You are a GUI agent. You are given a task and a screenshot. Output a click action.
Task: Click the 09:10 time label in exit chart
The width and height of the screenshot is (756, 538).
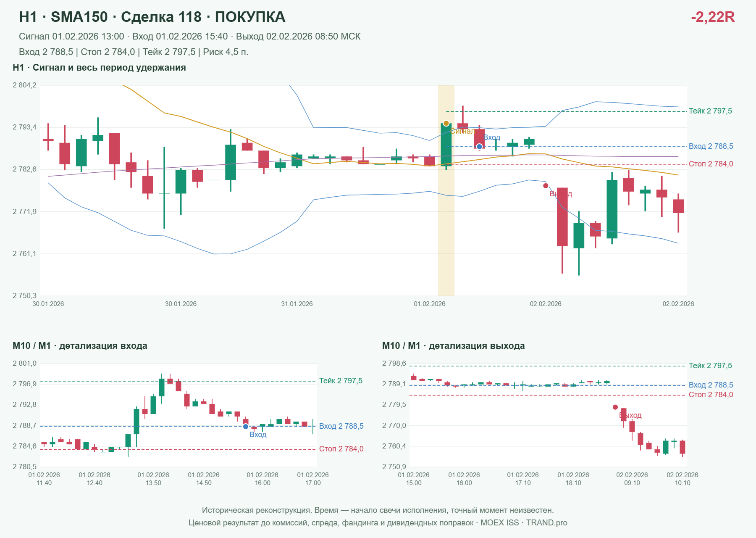[632, 483]
